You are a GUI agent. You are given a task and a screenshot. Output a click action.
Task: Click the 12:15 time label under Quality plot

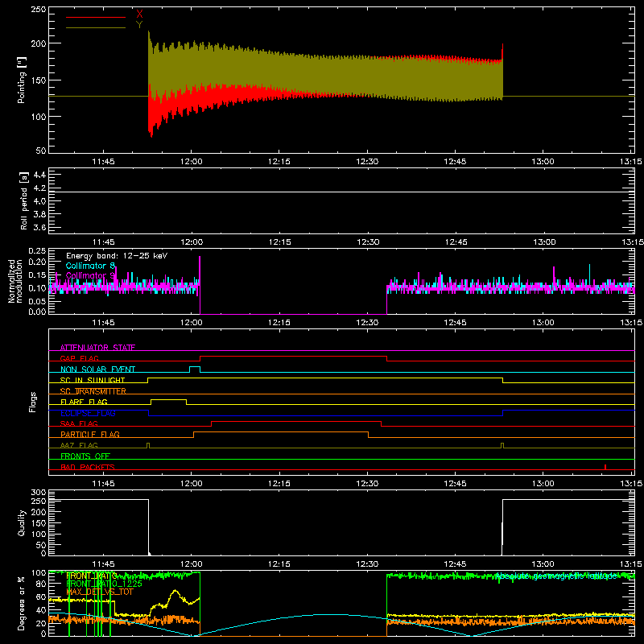[x=279, y=564]
